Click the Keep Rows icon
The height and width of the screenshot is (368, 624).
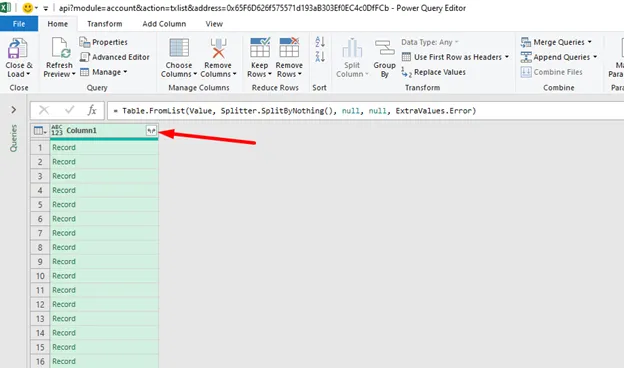coord(260,48)
